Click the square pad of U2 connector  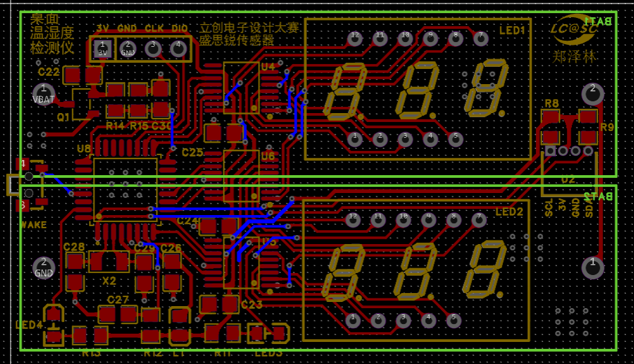click(x=551, y=151)
